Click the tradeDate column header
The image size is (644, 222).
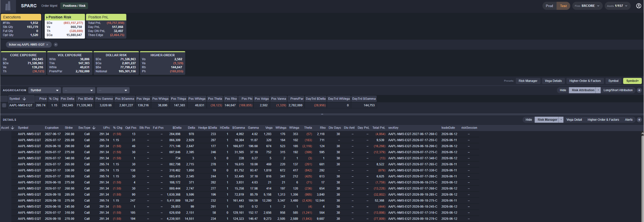point(448,128)
